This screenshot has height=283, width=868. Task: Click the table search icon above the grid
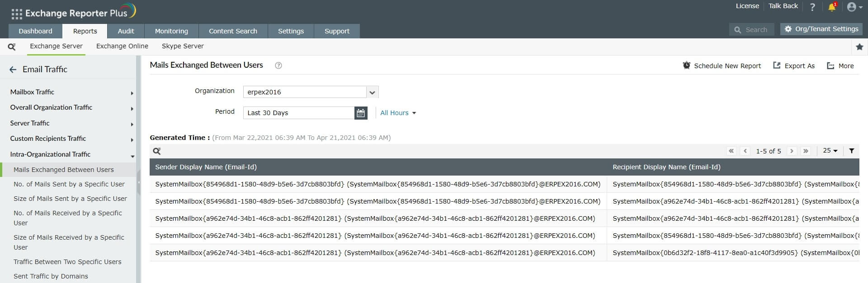click(x=157, y=151)
